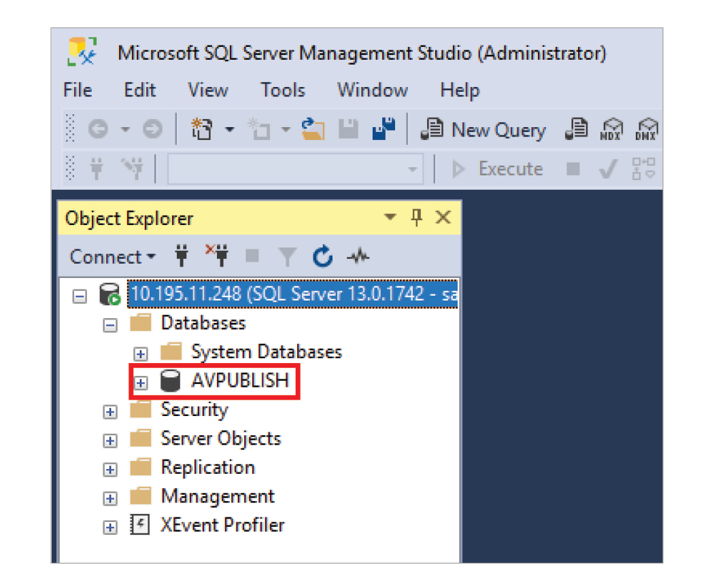This screenshot has height=588, width=714.
Task: Select the XEvent Profiler tree item
Action: (x=222, y=525)
